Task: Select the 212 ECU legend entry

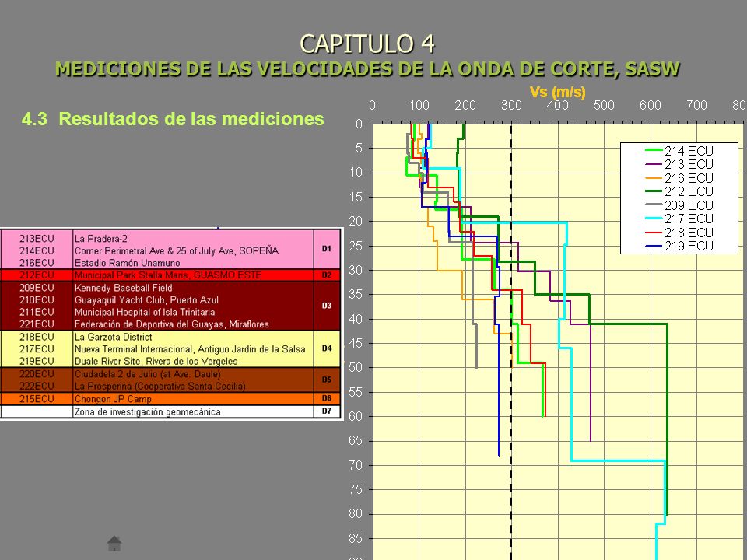Action: (x=679, y=191)
